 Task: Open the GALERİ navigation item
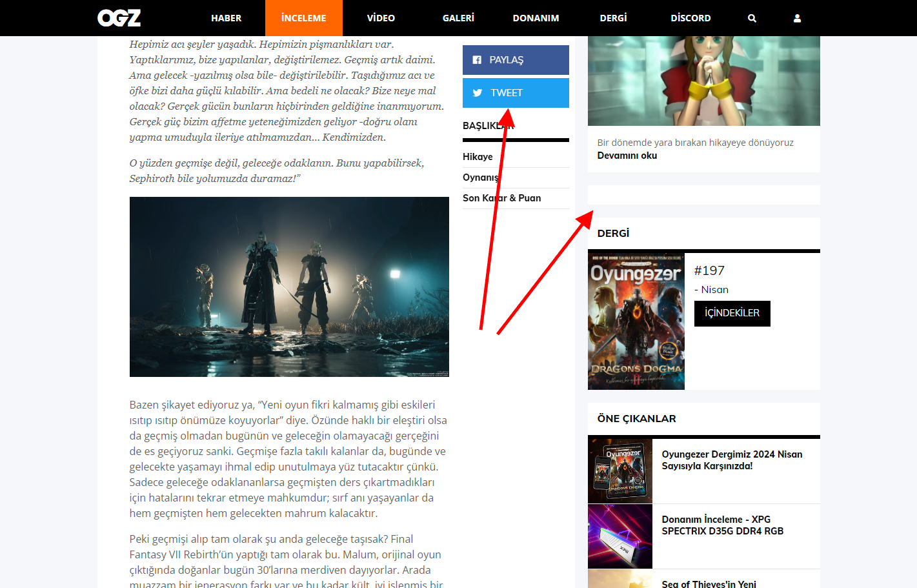458,18
